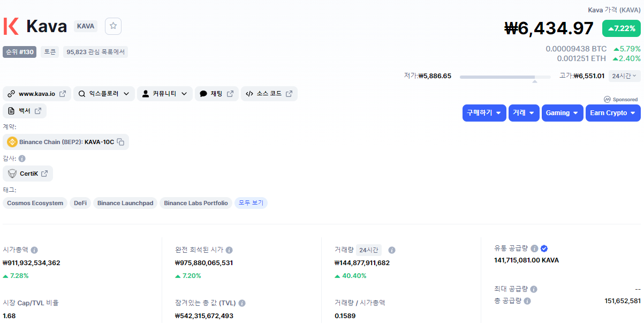The height and width of the screenshot is (331, 644).
Task: Click fully diluted value ₩975,880,065,531
Action: [204, 263]
